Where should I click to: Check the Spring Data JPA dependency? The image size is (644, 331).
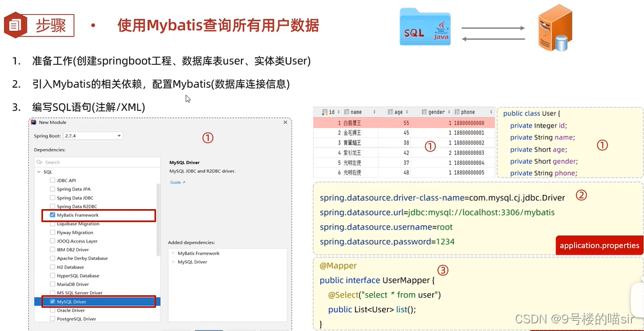point(52,189)
